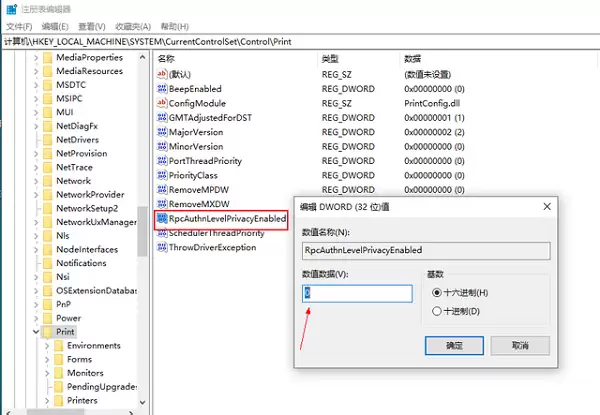Click the NetworkProvider folder icon

[x=47, y=194]
